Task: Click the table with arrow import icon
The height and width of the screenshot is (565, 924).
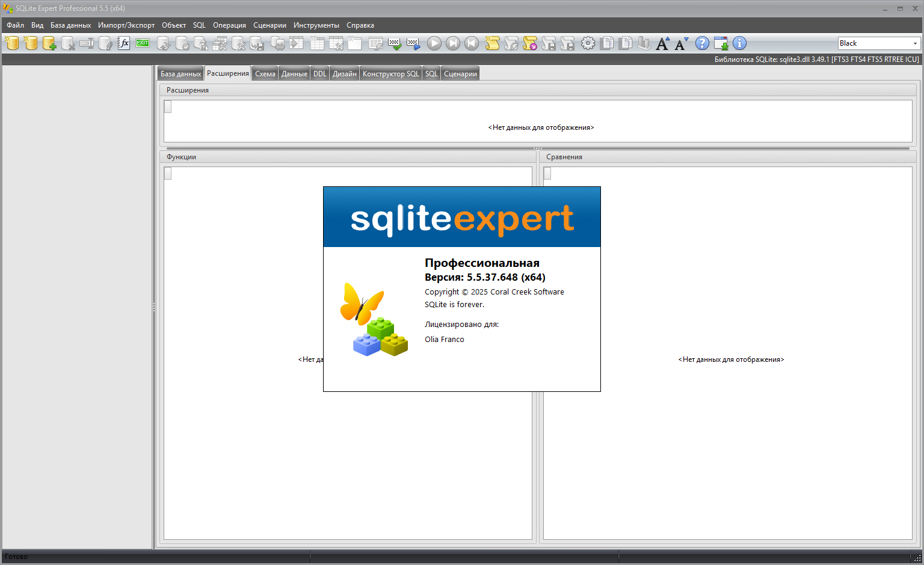Action: (297, 43)
